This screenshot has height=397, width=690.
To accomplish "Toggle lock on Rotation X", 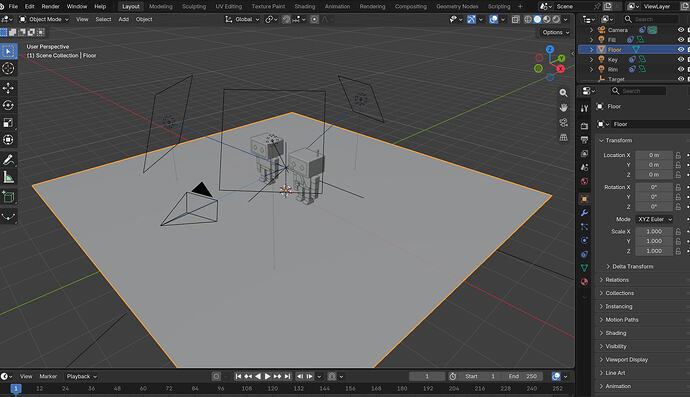I will tap(678, 187).
